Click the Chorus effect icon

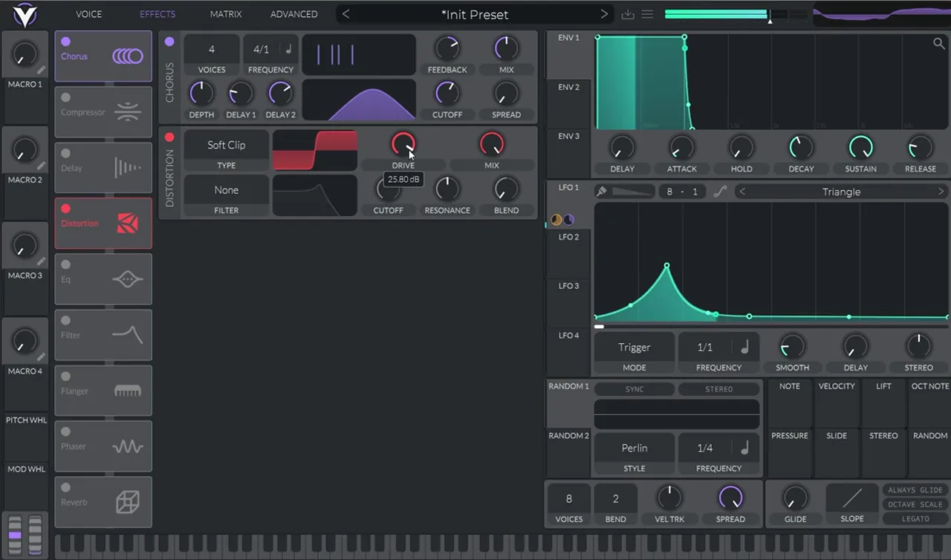127,56
